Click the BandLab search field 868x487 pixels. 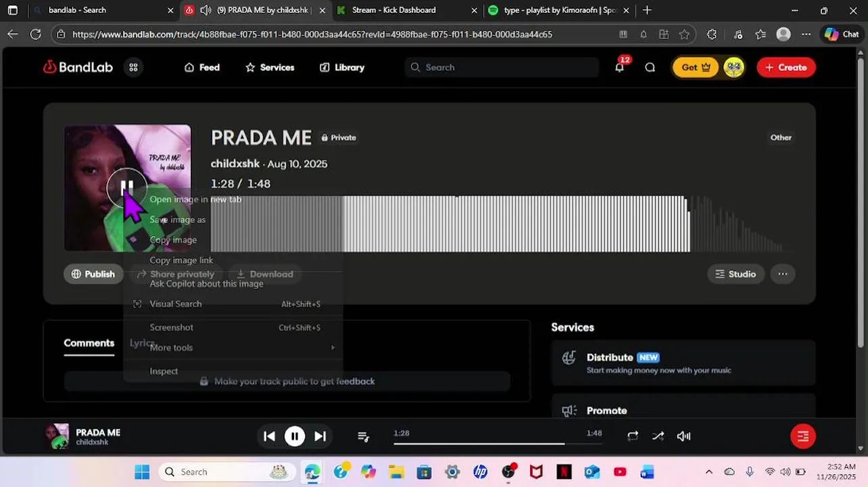click(x=502, y=67)
